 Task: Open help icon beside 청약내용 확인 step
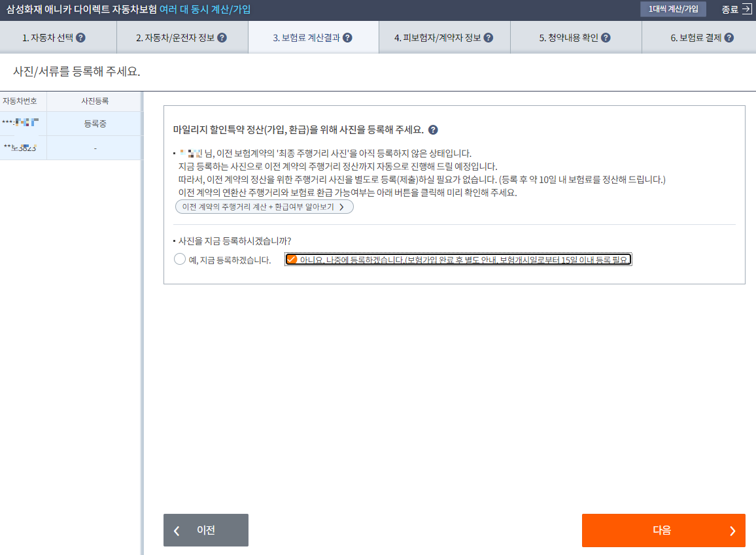pyautogui.click(x=606, y=37)
